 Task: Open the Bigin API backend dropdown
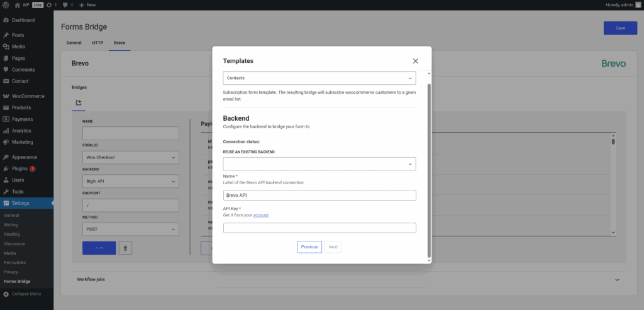pyautogui.click(x=131, y=182)
